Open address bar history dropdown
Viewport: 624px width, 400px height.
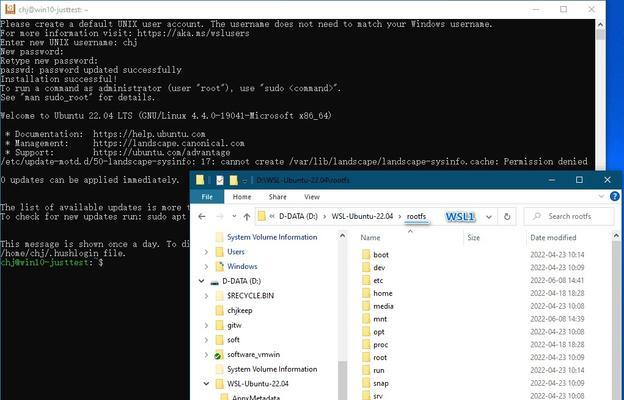(x=489, y=217)
